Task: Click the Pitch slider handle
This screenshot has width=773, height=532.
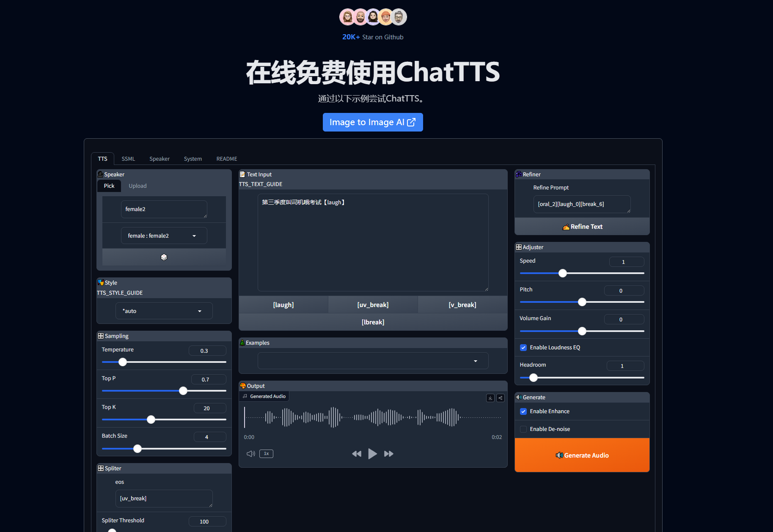Action: click(x=582, y=302)
